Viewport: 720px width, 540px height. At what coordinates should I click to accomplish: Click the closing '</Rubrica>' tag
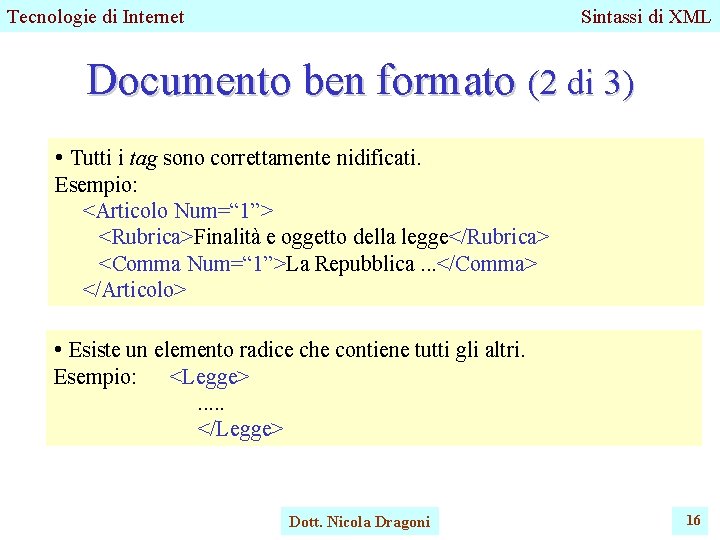click(499, 237)
